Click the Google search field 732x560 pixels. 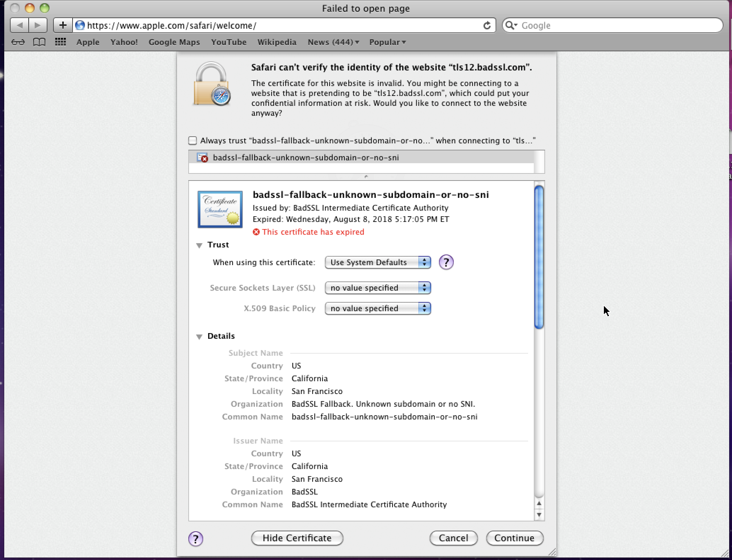(612, 25)
